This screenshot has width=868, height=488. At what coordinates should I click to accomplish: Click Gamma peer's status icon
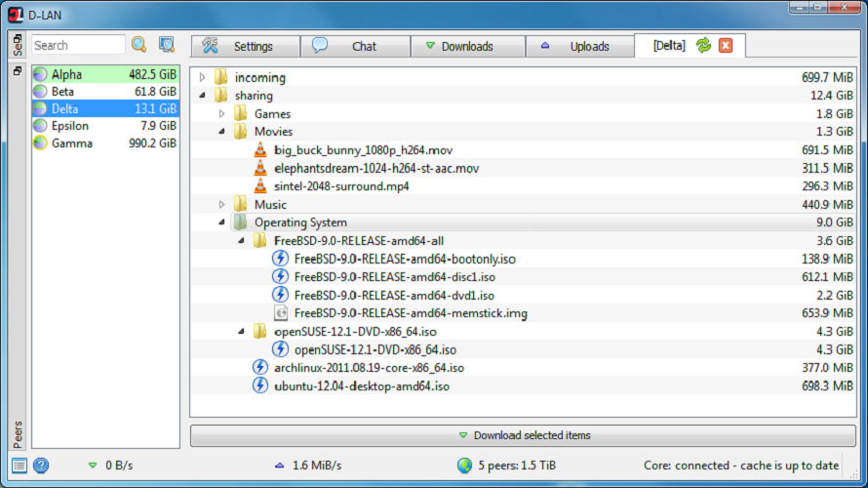(x=40, y=142)
